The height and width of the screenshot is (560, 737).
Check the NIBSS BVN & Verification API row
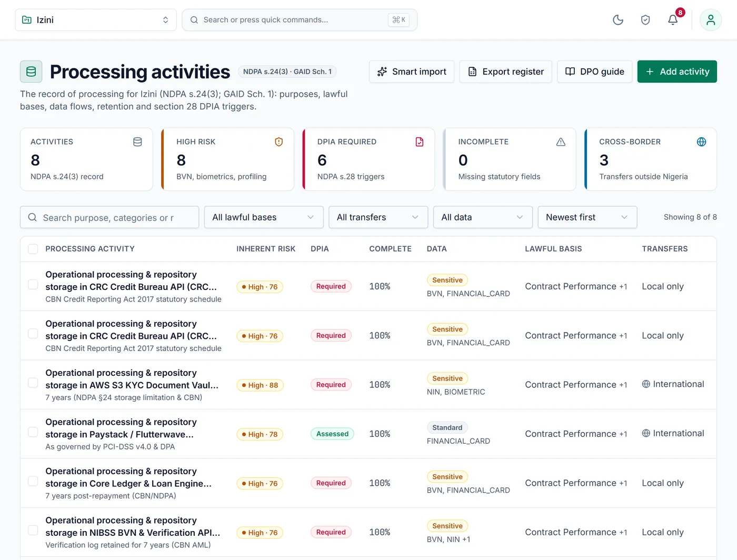click(33, 531)
